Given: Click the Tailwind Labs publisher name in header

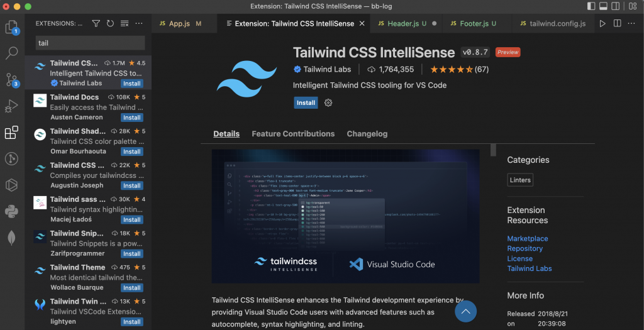Looking at the screenshot, I should click(x=327, y=69).
